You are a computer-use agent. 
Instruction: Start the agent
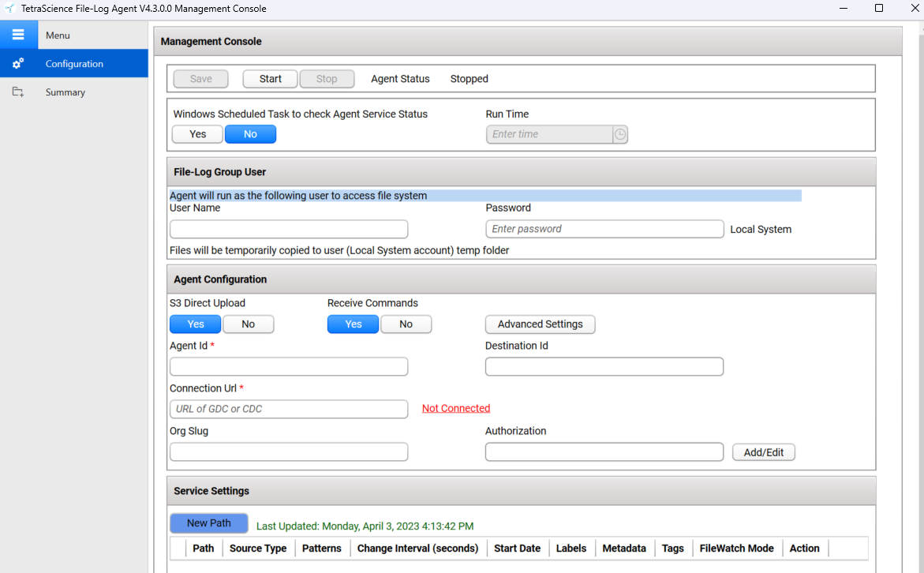point(269,78)
